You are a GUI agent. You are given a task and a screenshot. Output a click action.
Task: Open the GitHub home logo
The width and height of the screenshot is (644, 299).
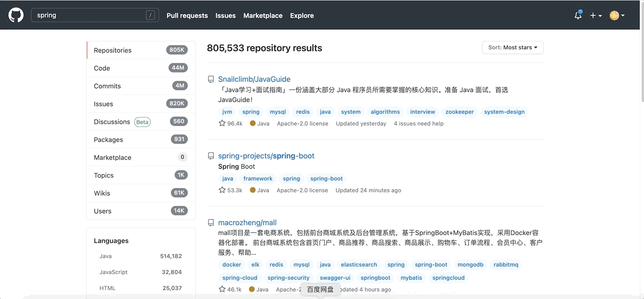coord(16,15)
